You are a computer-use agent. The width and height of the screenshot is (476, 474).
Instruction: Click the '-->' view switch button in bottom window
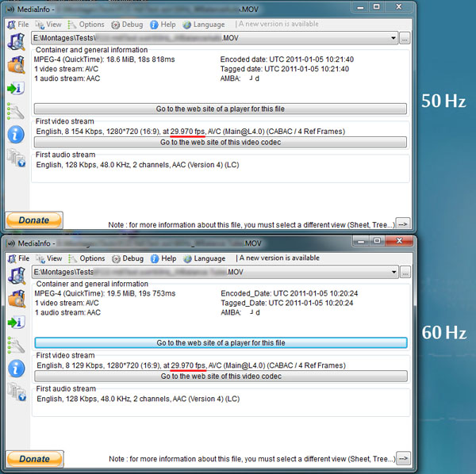(404, 458)
